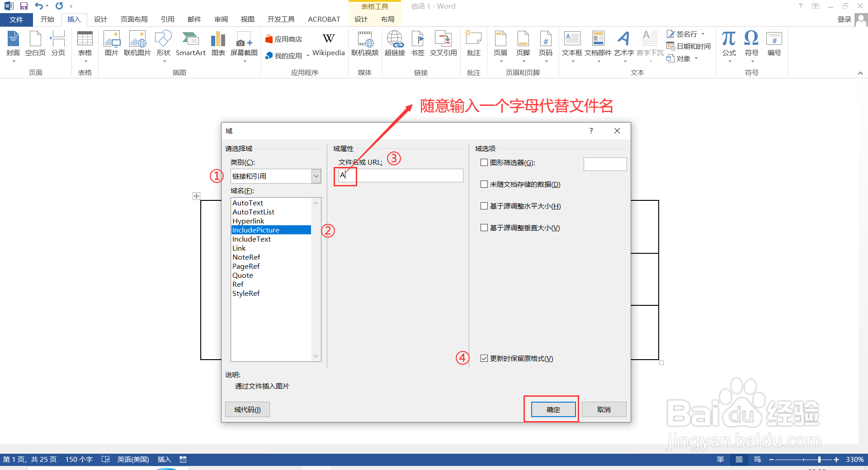This screenshot has width=868, height=470.
Task: Insert a chart with the 图表 icon
Action: coord(217,43)
